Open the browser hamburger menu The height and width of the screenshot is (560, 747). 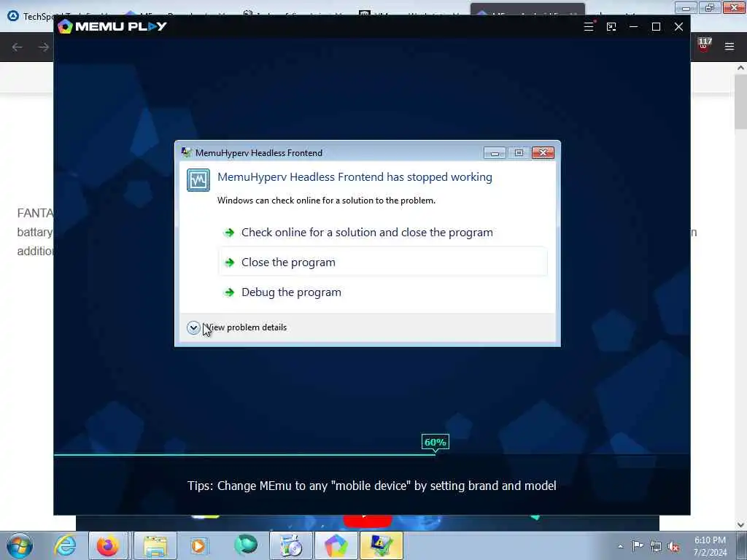729,46
